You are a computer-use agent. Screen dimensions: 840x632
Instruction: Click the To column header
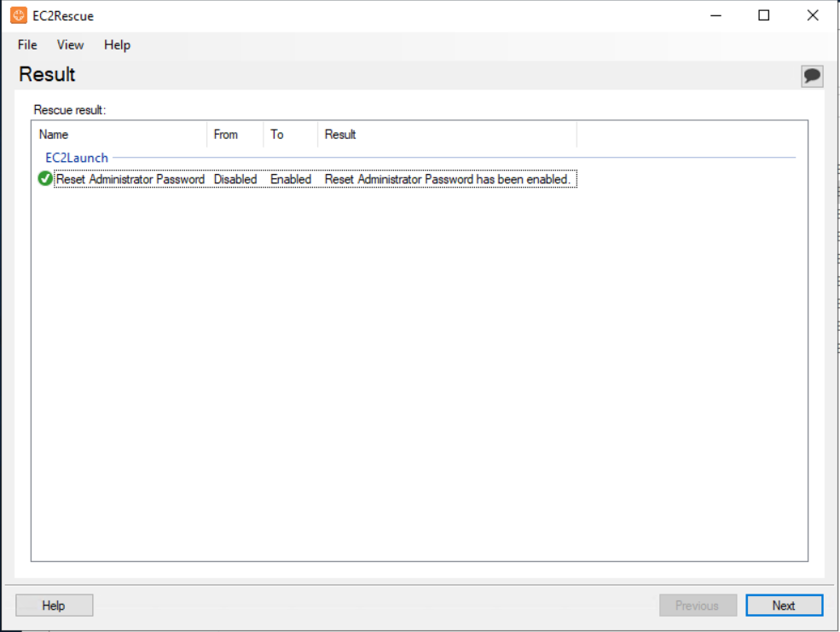pyautogui.click(x=290, y=135)
